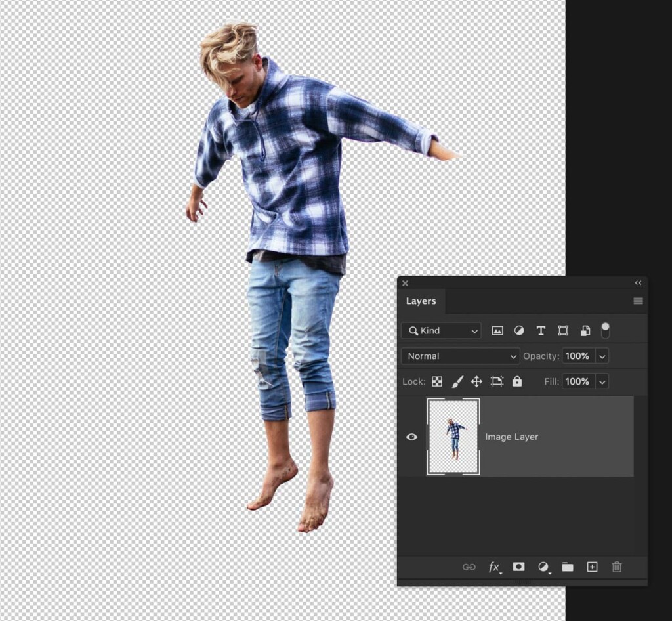
Task: Delete layer trash icon
Action: point(617,567)
